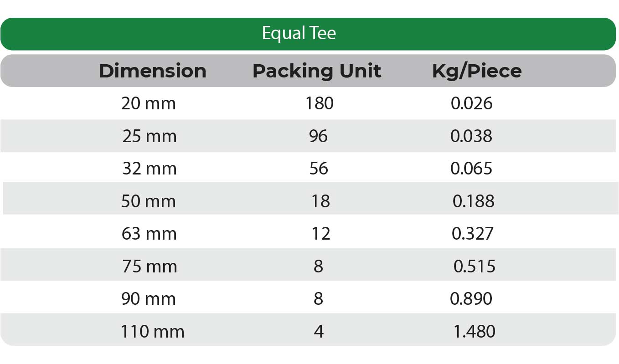This screenshot has height=364, width=619.
Task: Select the 20 mm dimension cell
Action: [149, 104]
